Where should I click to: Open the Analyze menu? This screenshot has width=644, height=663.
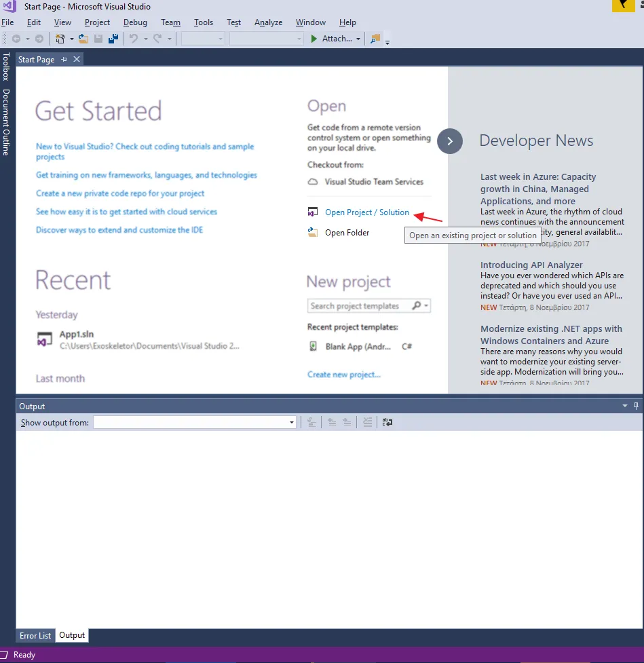[x=268, y=22]
